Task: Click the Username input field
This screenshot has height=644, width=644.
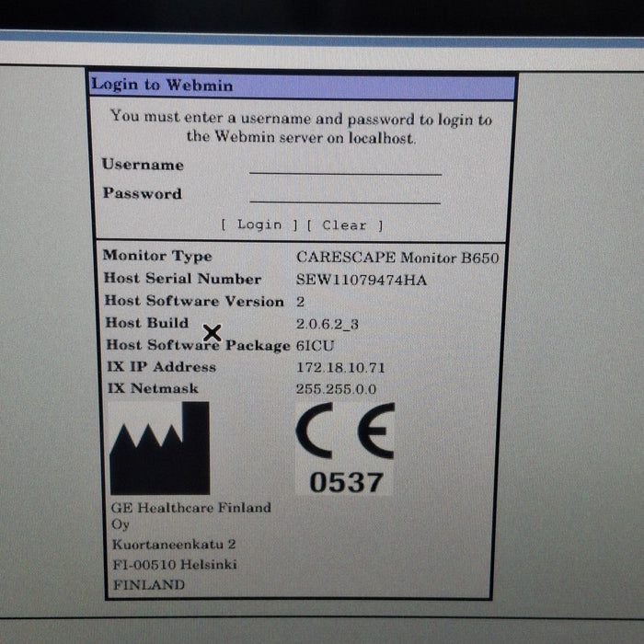Action: coord(345,166)
